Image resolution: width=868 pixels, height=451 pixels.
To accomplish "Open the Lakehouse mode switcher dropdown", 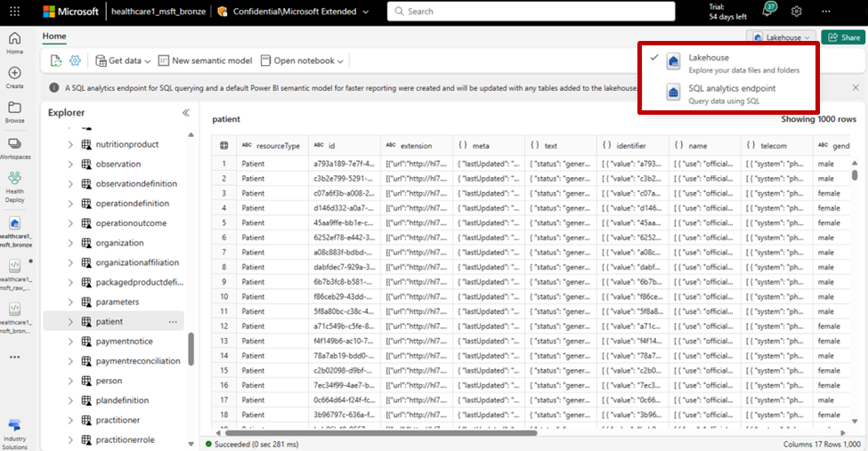I will [781, 37].
